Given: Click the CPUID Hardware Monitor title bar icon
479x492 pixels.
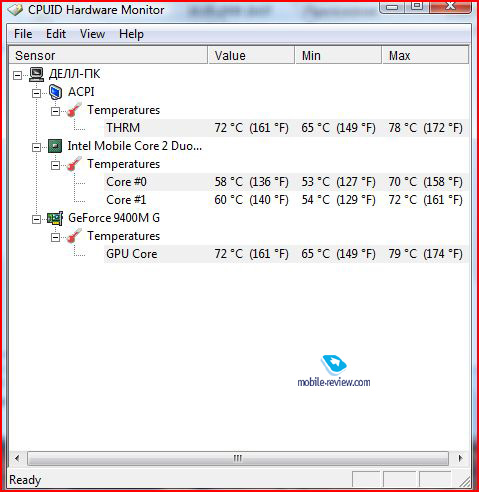Looking at the screenshot, I should pos(15,10).
